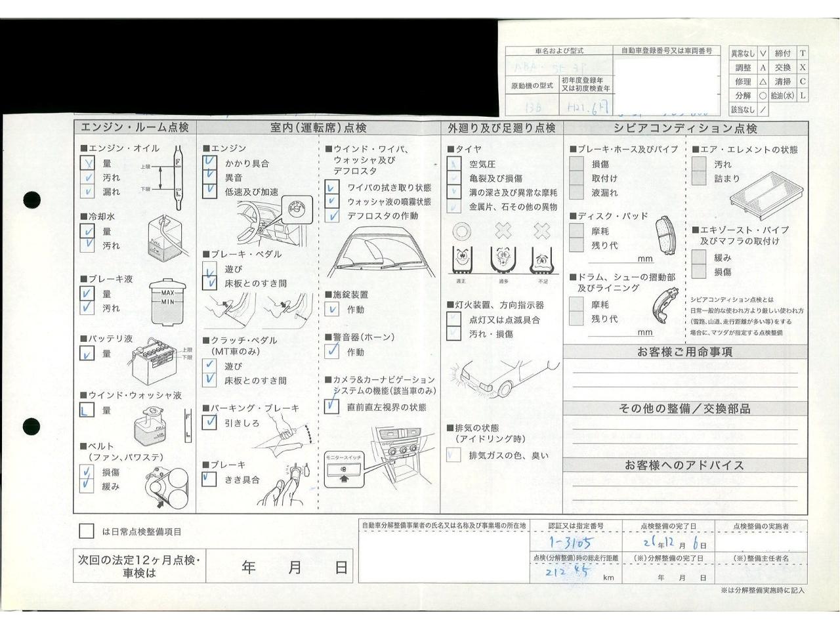The height and width of the screenshot is (630, 840).
Task: Toggle the パーキング・ブレーキ 引きしろ checkbox
Action: [x=209, y=422]
